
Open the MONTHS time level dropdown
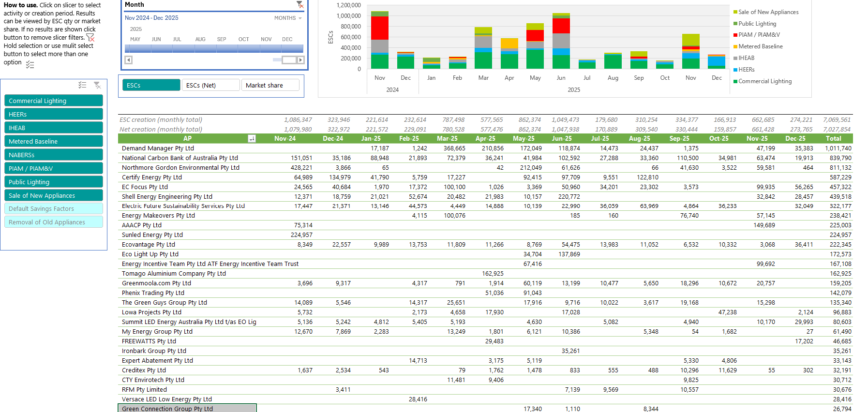coord(288,18)
